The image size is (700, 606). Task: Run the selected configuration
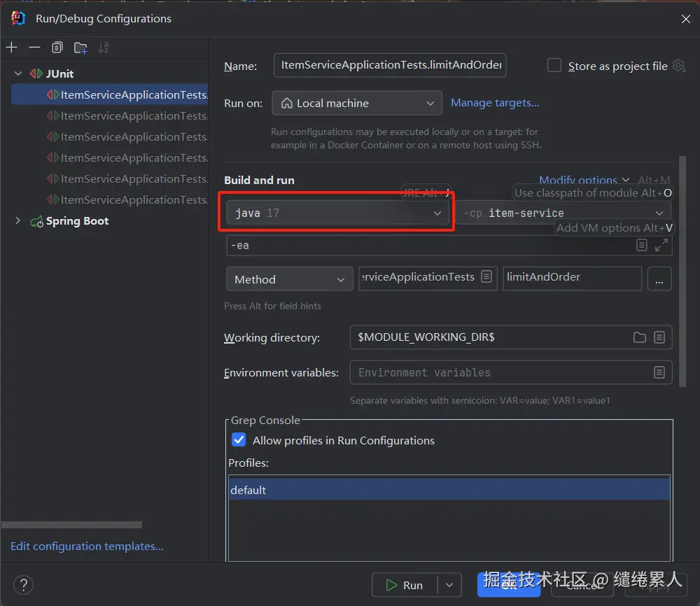tap(404, 584)
